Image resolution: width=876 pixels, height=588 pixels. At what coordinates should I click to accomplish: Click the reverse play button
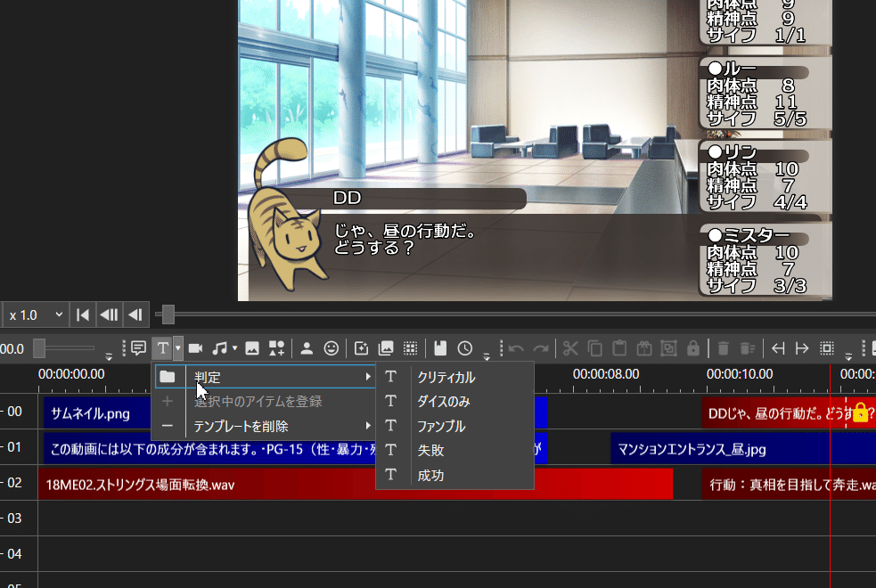click(135, 315)
